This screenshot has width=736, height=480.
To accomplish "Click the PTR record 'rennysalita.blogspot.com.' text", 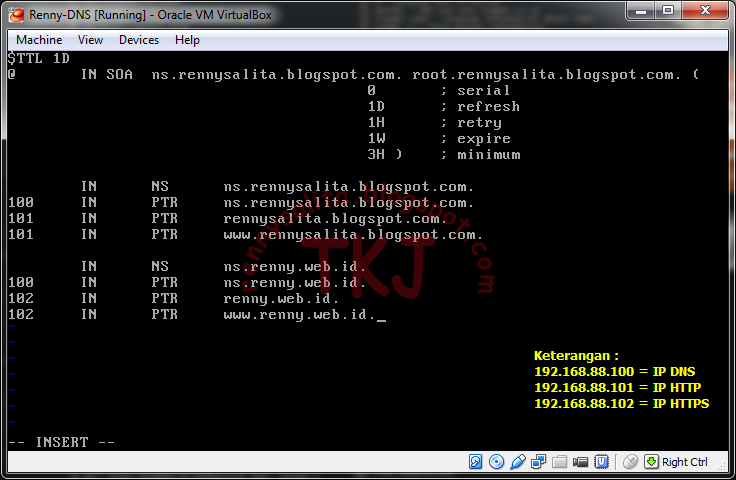I will (x=335, y=219).
